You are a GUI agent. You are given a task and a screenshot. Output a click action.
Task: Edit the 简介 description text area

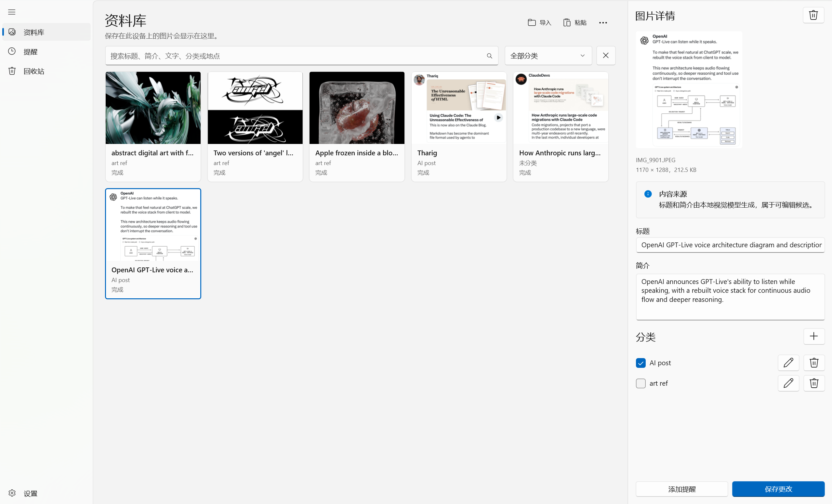pos(730,297)
